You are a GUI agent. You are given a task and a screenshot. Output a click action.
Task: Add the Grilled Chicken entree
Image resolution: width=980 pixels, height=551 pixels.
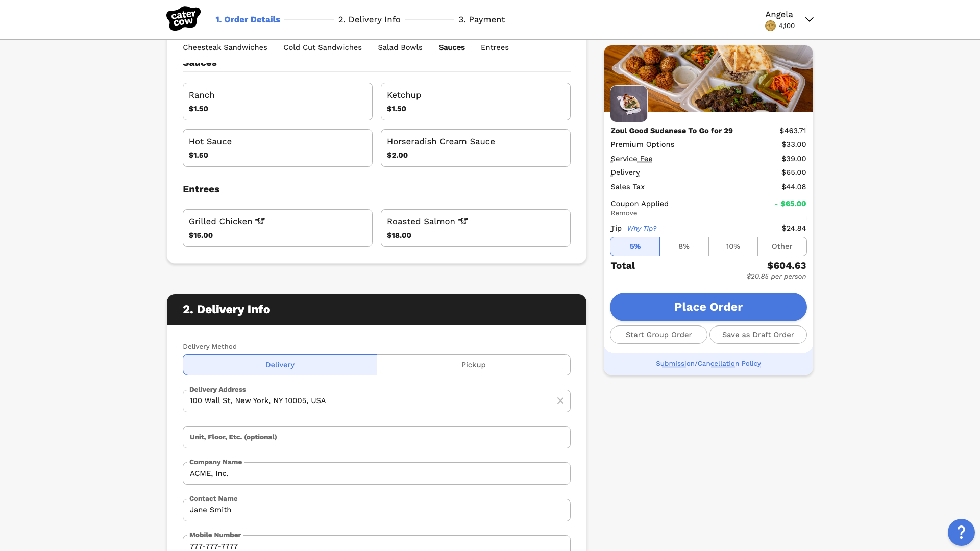click(x=278, y=228)
